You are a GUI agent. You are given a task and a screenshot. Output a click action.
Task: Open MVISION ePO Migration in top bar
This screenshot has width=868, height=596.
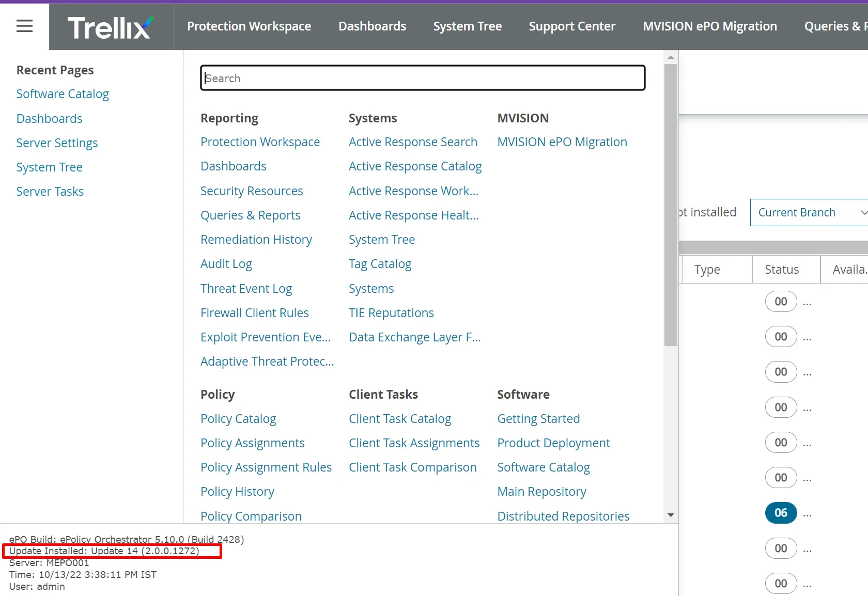709,26
